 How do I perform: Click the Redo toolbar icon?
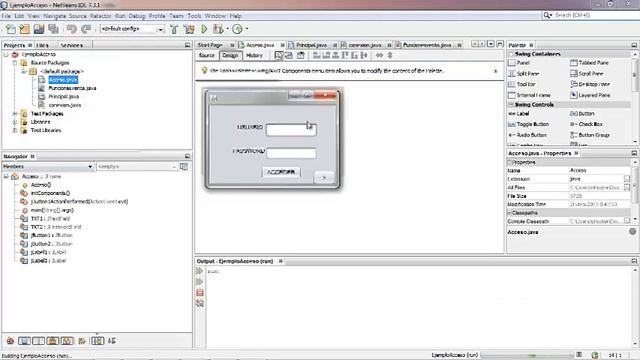coord(86,29)
